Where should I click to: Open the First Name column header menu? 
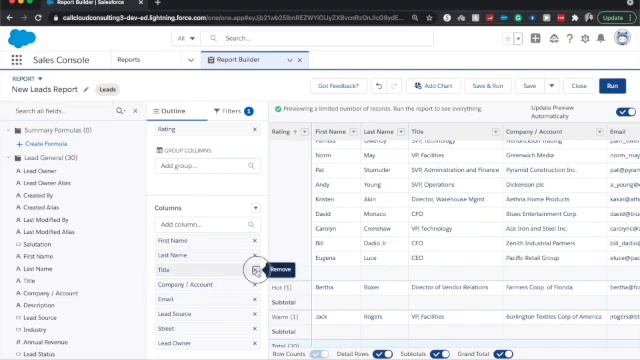pyautogui.click(x=353, y=132)
